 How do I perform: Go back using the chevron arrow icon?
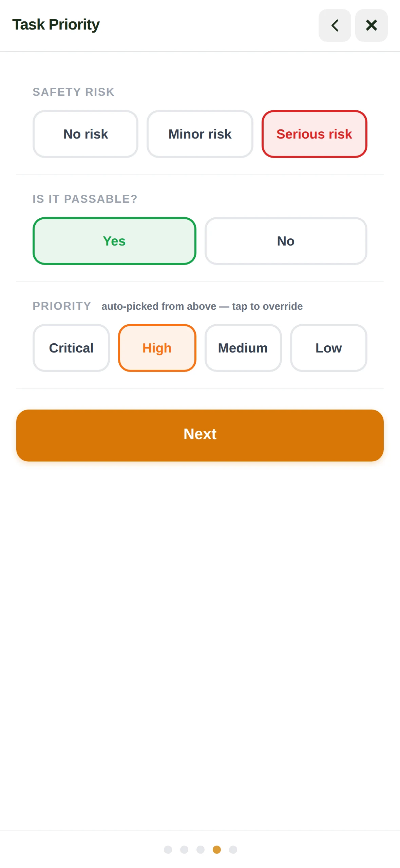click(335, 25)
